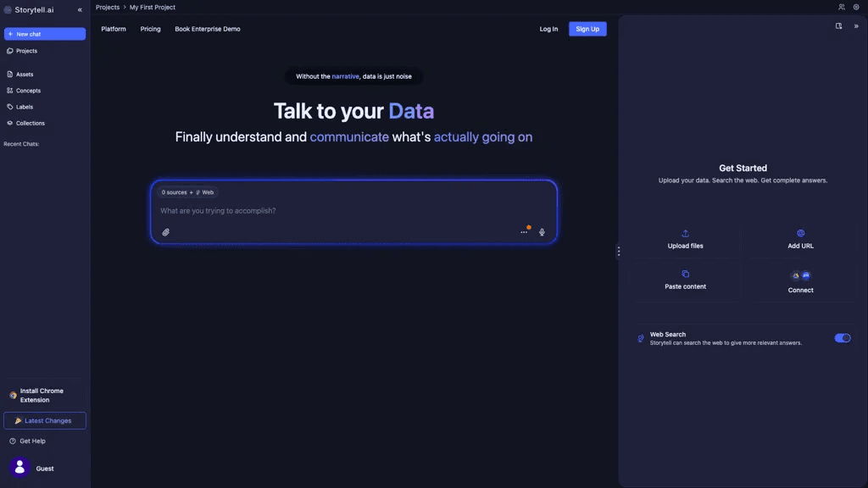Open the Platform menu item
This screenshot has height=488, width=868.
point(114,29)
